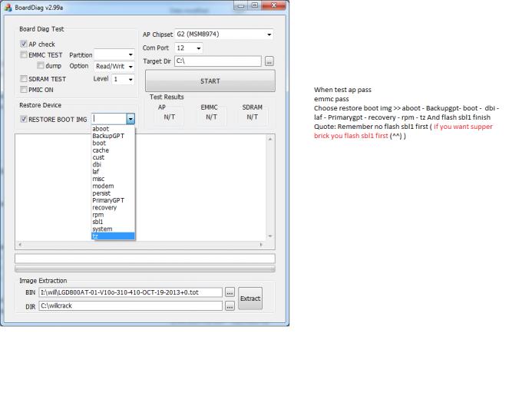The height and width of the screenshot is (399, 532).
Task: Click the log vertical scrollbar up arrow
Action: pos(270,140)
